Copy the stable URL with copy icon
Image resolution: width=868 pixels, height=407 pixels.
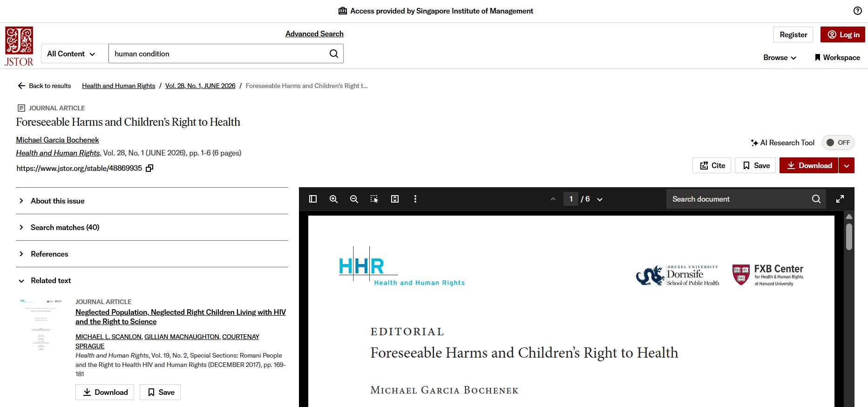click(x=149, y=168)
